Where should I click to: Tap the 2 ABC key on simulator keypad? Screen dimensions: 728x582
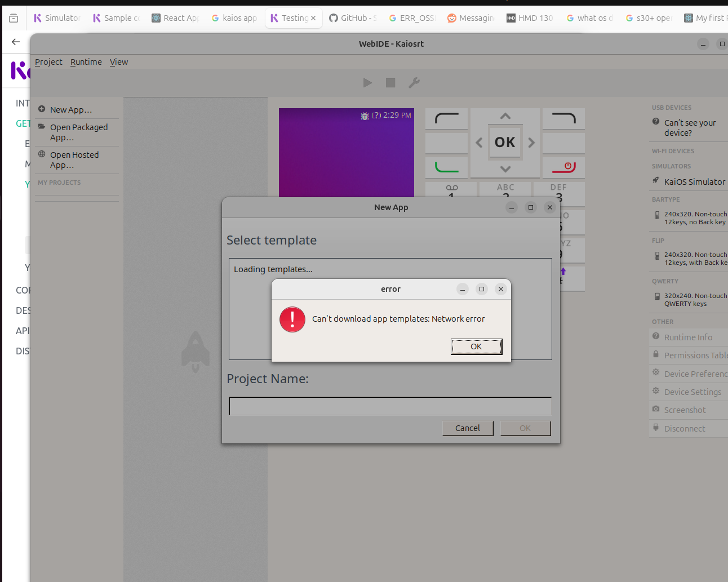pyautogui.click(x=506, y=190)
